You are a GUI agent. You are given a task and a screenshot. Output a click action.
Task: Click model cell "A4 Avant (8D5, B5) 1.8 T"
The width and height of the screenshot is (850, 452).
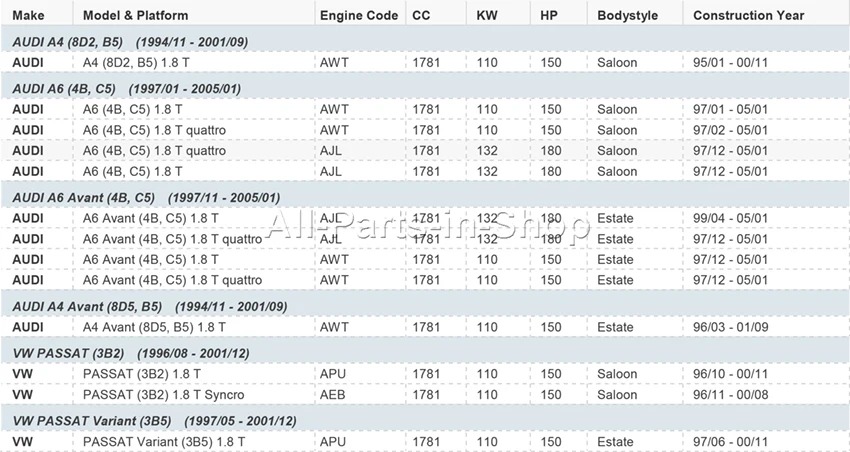pyautogui.click(x=154, y=327)
